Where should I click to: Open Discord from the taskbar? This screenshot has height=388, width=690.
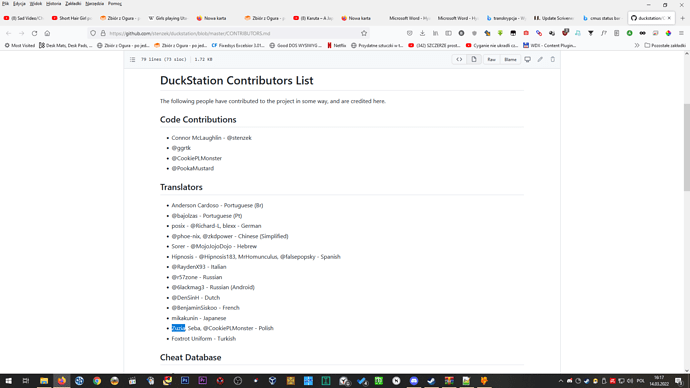(x=414, y=381)
